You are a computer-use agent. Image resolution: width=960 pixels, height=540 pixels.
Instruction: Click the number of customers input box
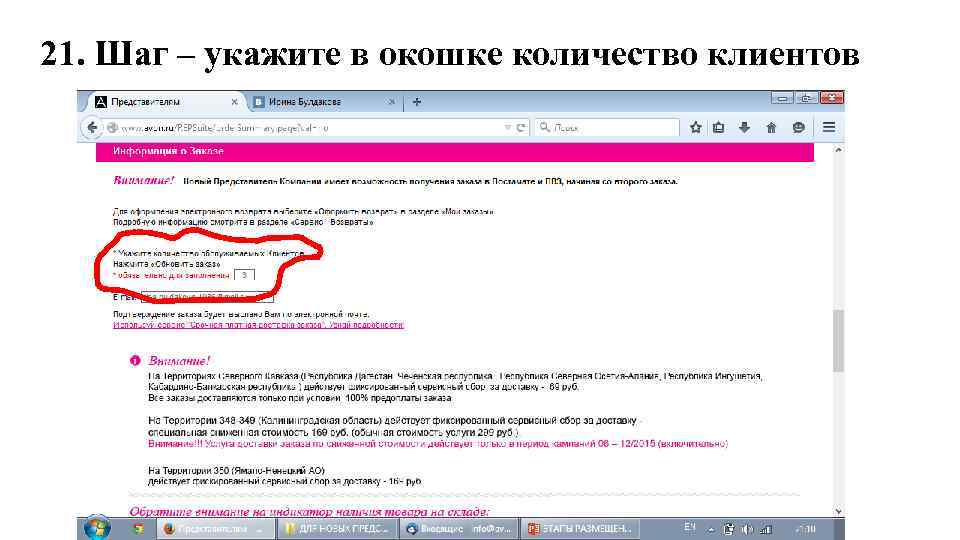pyautogui.click(x=244, y=275)
